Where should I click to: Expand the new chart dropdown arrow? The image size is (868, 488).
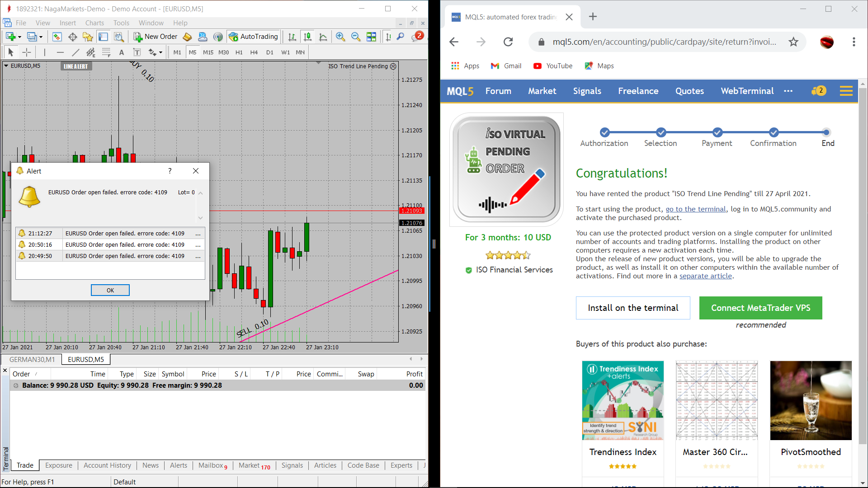pyautogui.click(x=19, y=37)
